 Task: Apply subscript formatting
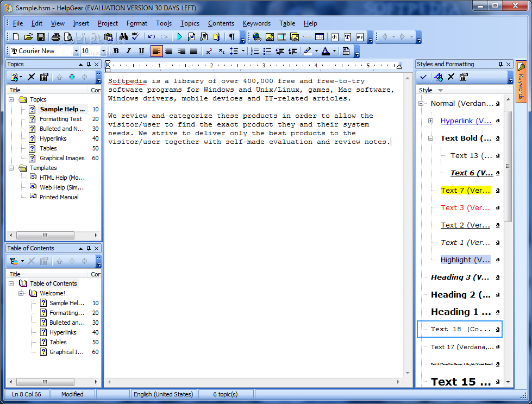[222, 51]
